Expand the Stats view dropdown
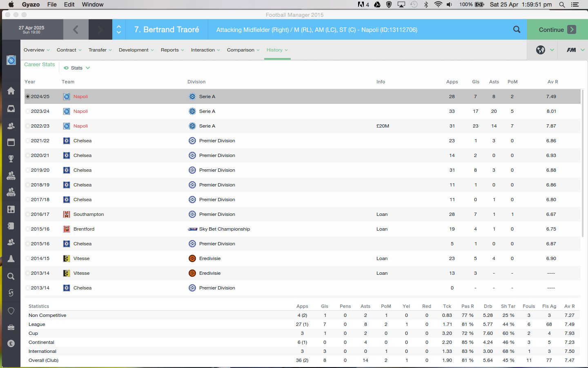The width and height of the screenshot is (588, 368). coord(77,68)
